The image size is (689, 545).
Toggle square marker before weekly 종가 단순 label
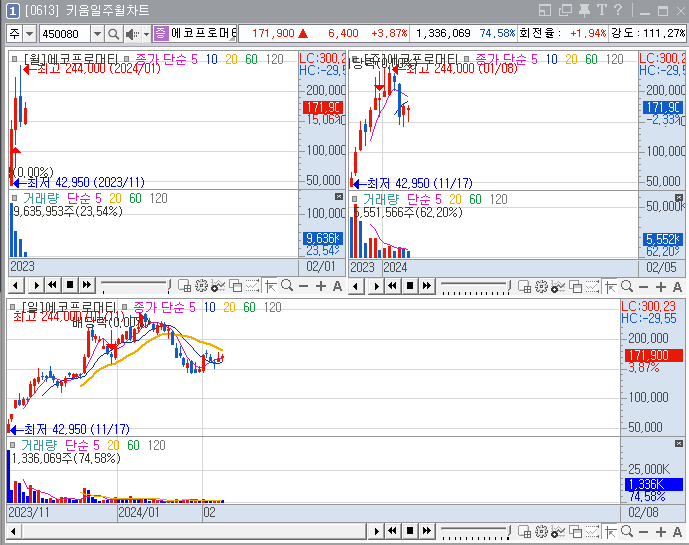pyautogui.click(x=467, y=58)
